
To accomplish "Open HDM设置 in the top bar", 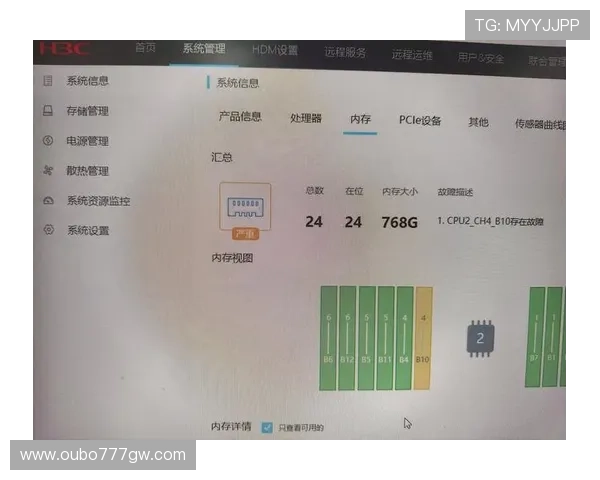I will click(275, 50).
